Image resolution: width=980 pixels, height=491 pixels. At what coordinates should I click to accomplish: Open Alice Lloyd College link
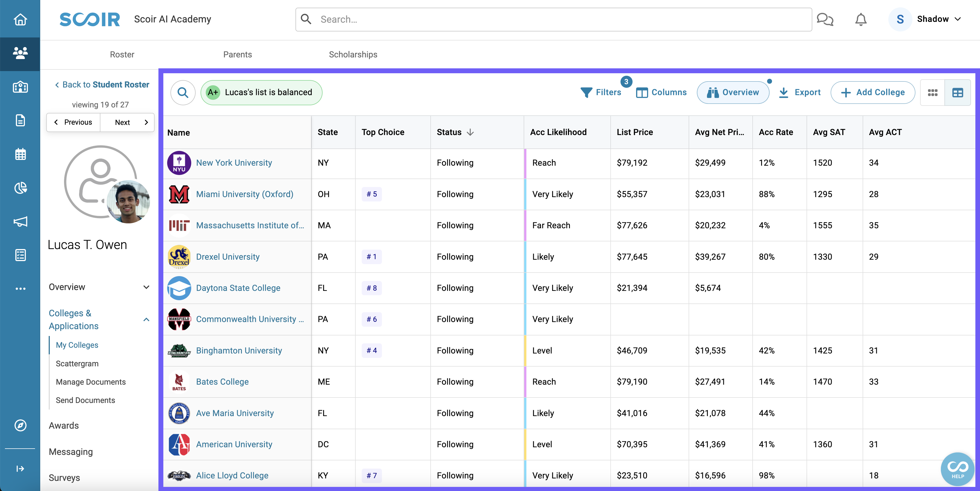pyautogui.click(x=232, y=475)
